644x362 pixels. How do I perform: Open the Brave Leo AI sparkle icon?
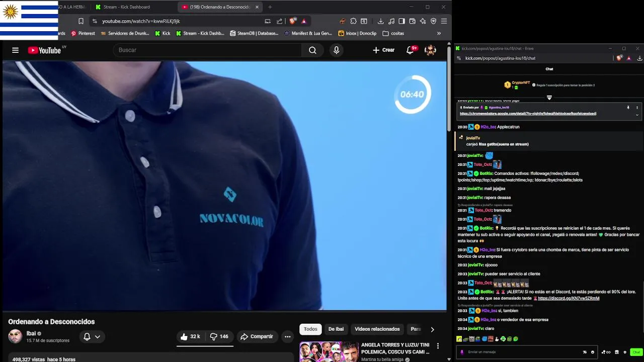point(423,21)
